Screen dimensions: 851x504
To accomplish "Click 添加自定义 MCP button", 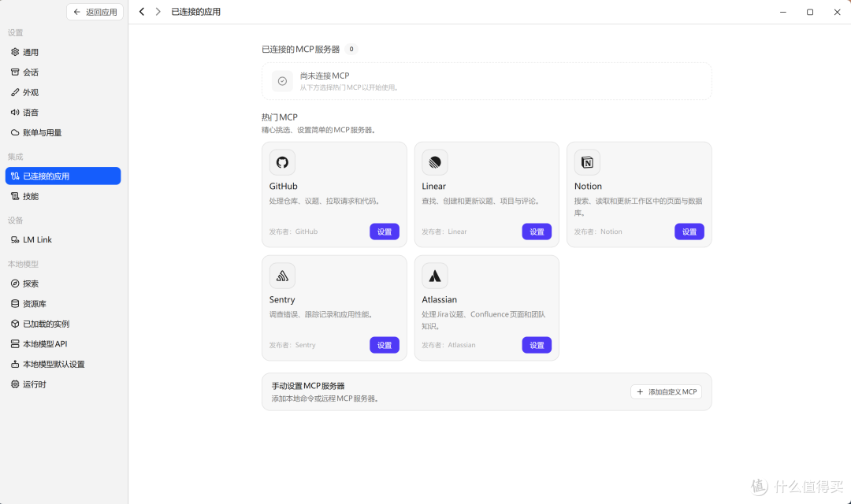I will tap(666, 391).
